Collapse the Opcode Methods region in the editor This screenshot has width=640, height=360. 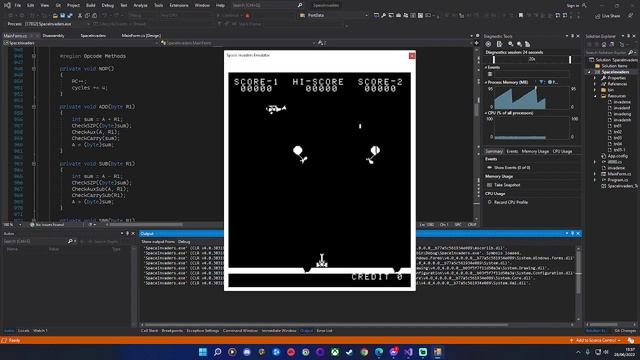[34, 56]
